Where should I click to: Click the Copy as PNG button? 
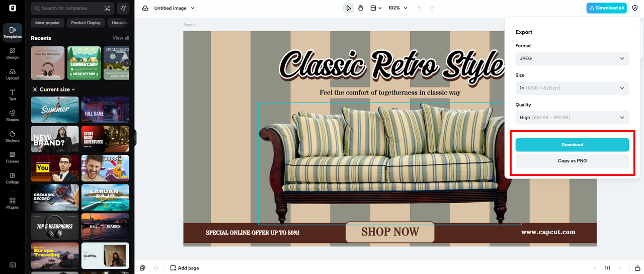pyautogui.click(x=572, y=161)
